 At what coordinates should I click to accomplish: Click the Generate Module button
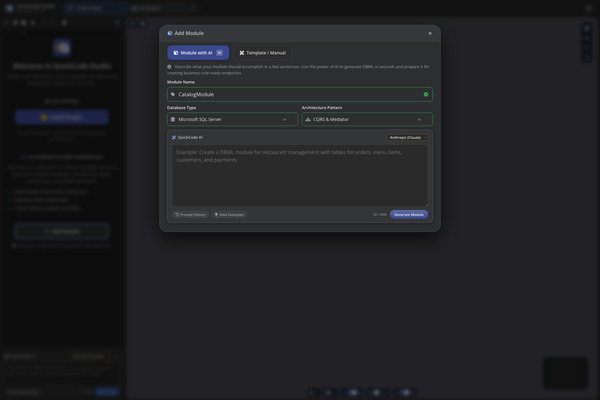409,214
